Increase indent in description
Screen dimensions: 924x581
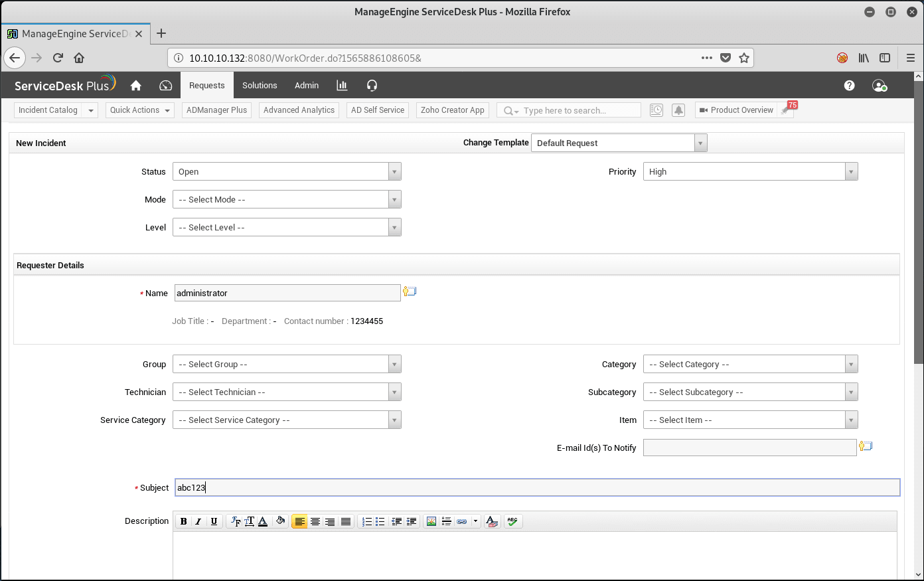tap(412, 521)
